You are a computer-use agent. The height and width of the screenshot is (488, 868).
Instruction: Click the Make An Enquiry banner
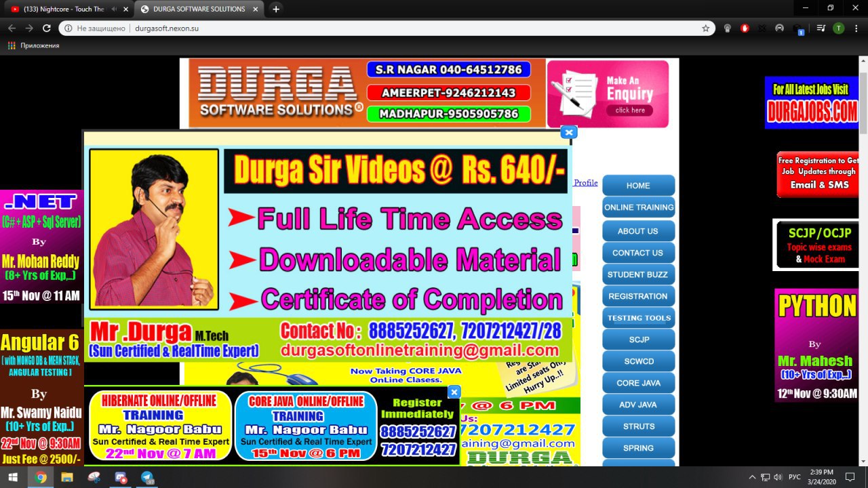[x=608, y=94]
